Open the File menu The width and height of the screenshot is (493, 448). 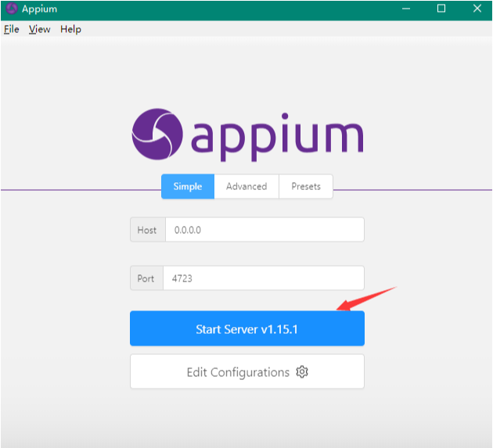tap(11, 29)
